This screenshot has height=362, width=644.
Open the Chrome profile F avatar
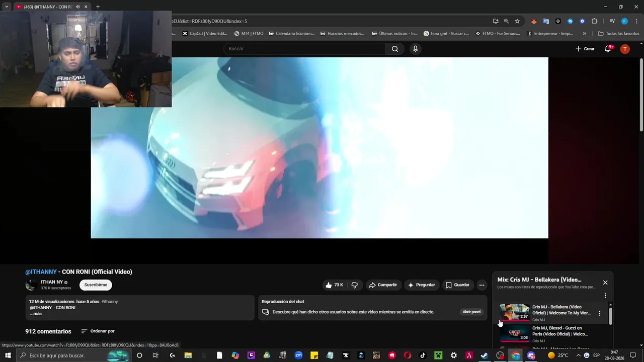point(624,21)
